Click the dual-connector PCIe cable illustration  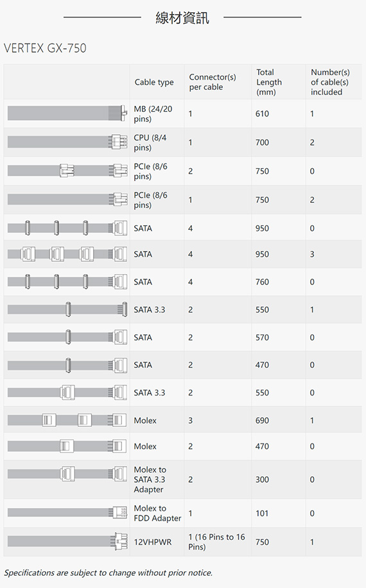67,170
